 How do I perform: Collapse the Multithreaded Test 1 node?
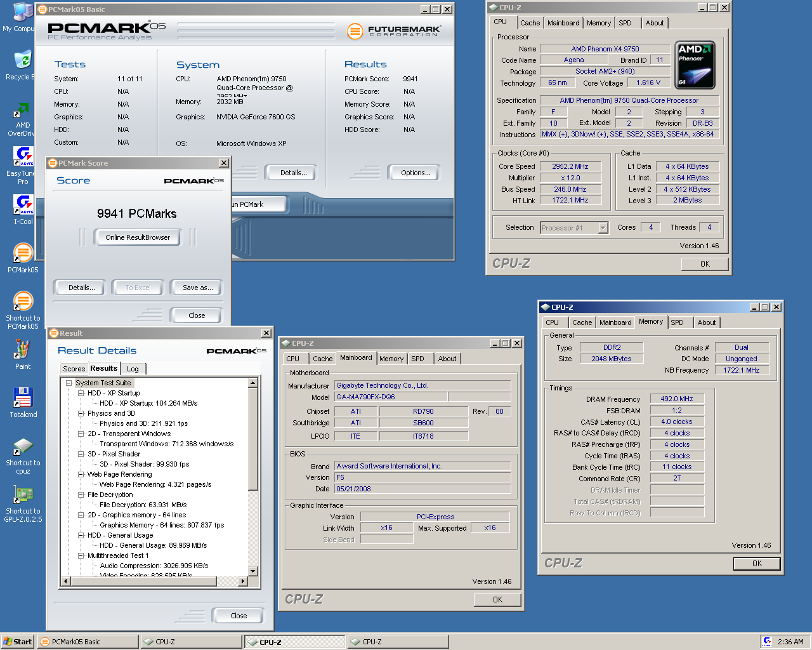pyautogui.click(x=81, y=555)
